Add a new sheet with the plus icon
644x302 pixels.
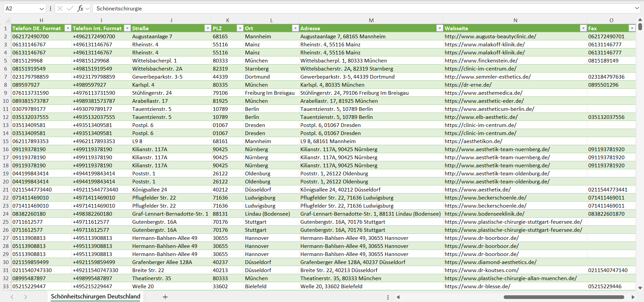165,297
